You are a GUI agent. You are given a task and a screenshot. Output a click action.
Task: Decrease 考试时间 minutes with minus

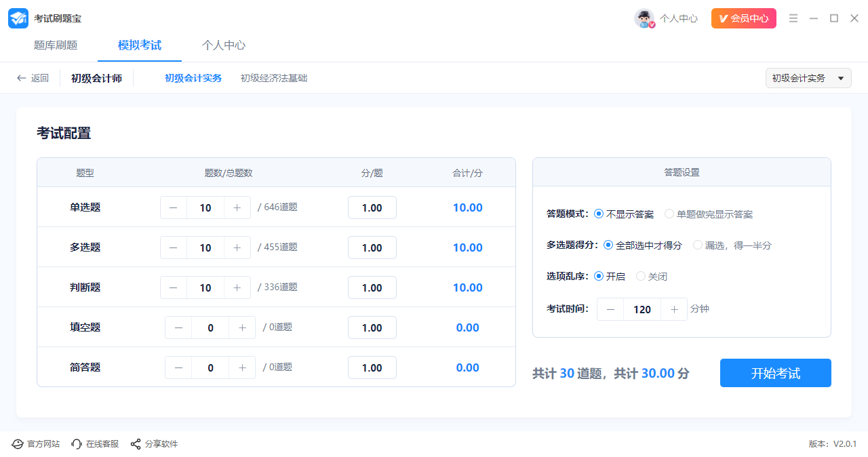610,309
